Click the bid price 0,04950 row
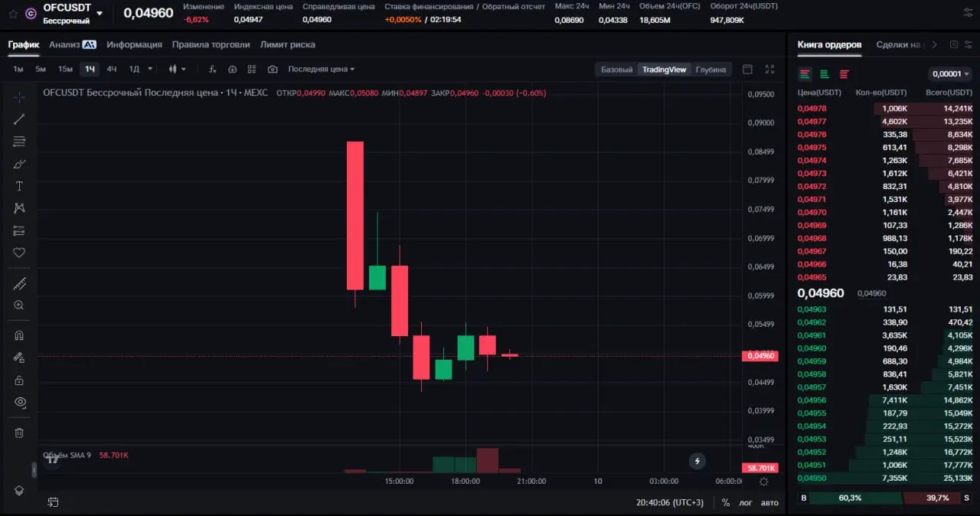This screenshot has width=980, height=516. 885,478
